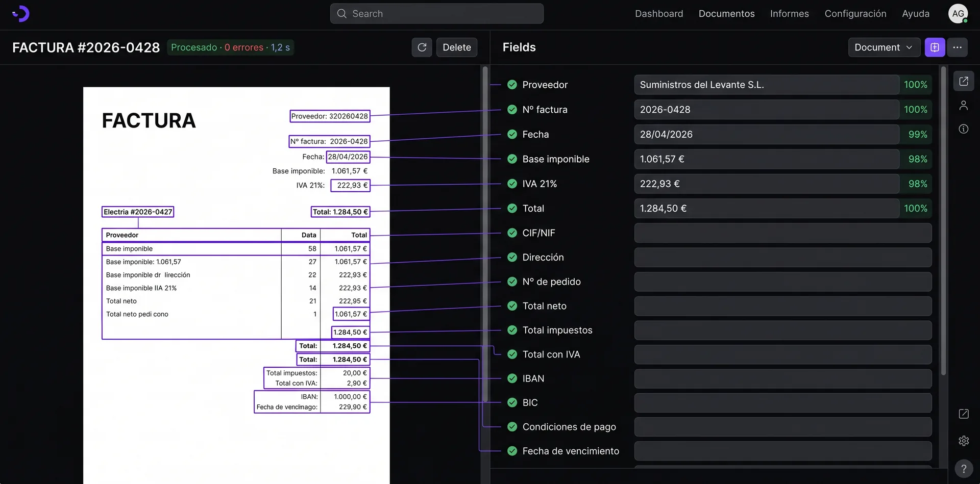980x484 pixels.
Task: Edit the Base imponible value field
Action: coord(767,159)
